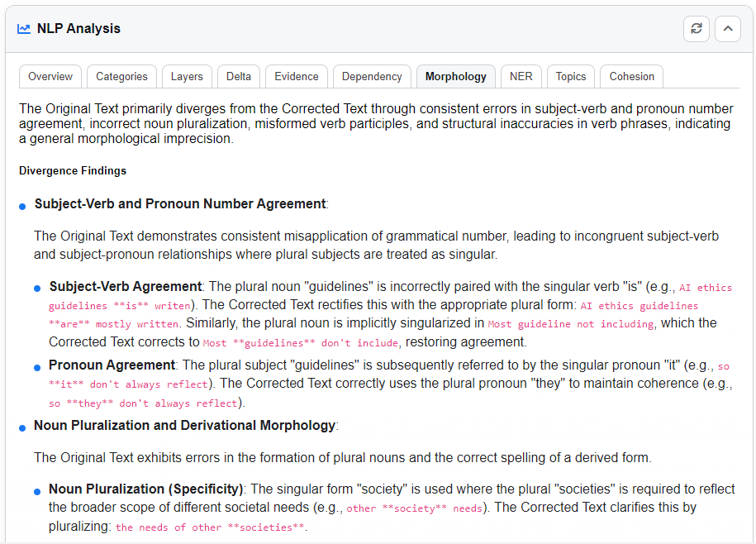
Task: Click the Divergence Findings heading
Action: click(73, 171)
